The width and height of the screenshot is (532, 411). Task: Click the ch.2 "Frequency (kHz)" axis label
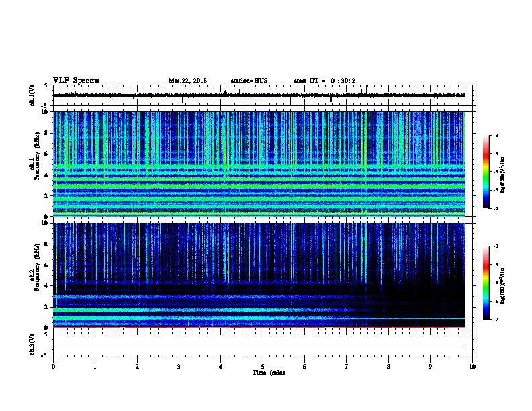37,267
